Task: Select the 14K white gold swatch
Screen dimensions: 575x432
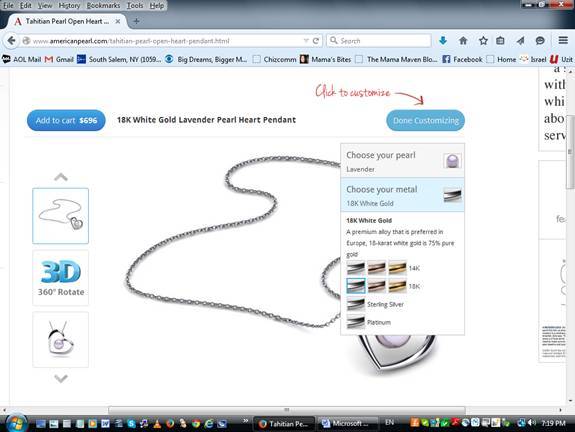Action: (356, 268)
